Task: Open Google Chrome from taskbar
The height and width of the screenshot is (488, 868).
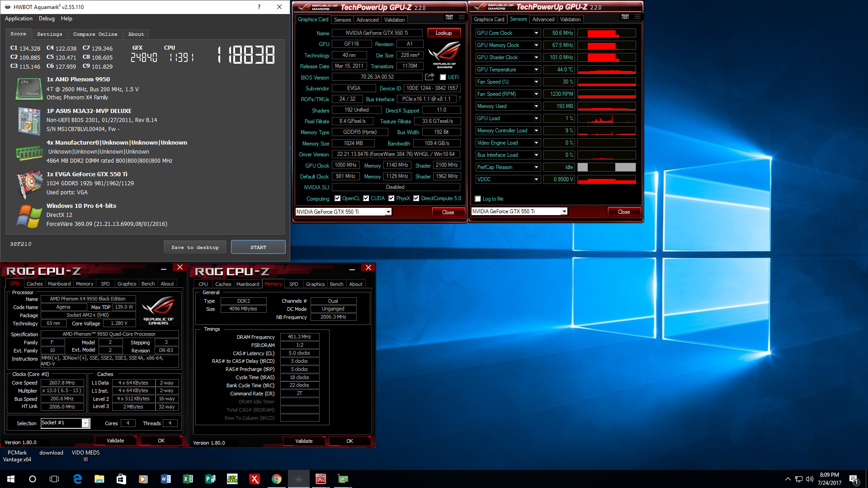Action: (277, 479)
